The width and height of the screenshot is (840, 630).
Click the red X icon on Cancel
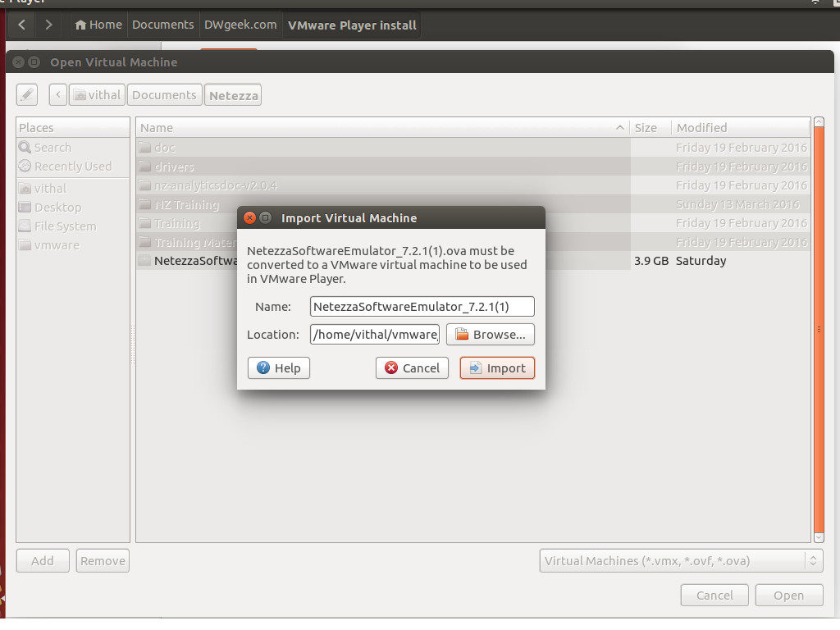pyautogui.click(x=391, y=368)
